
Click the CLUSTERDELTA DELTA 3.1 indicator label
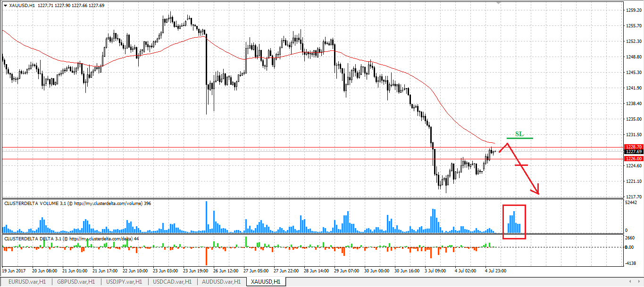pos(71,238)
